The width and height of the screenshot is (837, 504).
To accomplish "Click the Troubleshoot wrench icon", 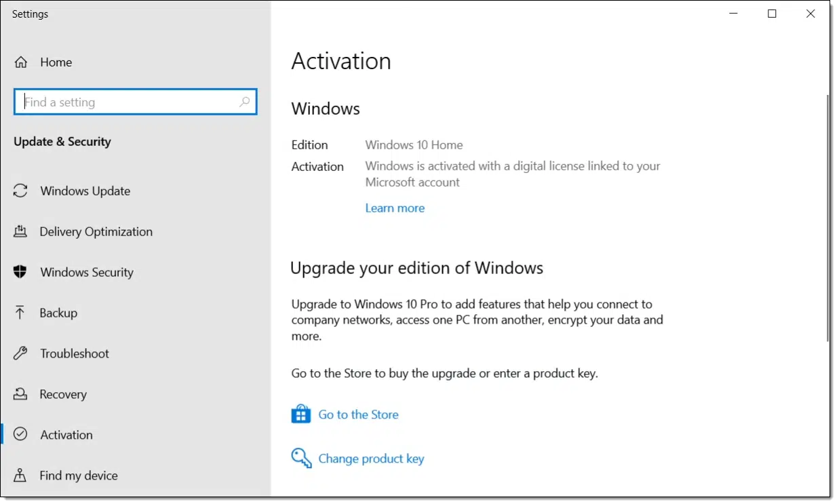I will coord(20,353).
